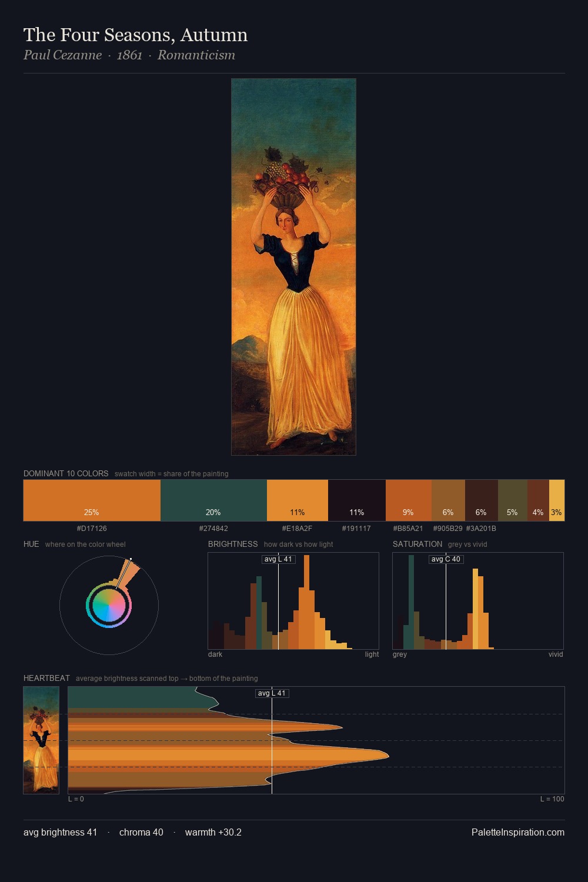Click the 'chroma 40' footer stat
Image resolution: width=588 pixels, height=882 pixels.
[141, 832]
